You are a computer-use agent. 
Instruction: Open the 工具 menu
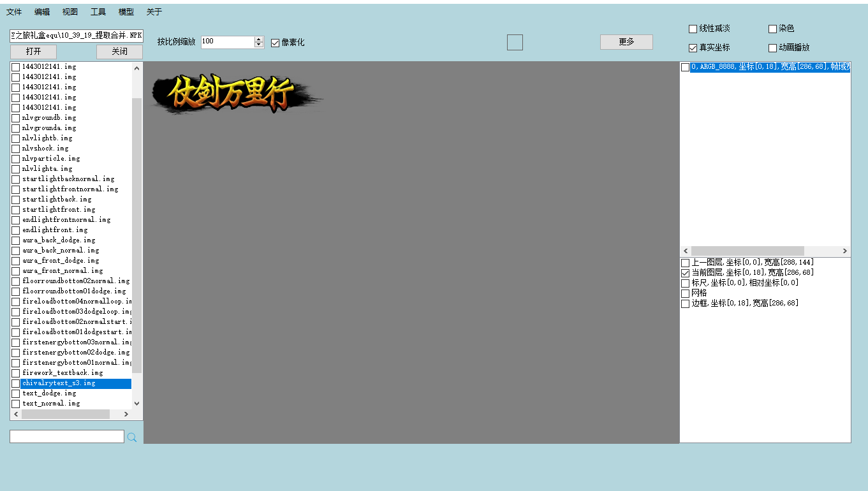tap(98, 12)
